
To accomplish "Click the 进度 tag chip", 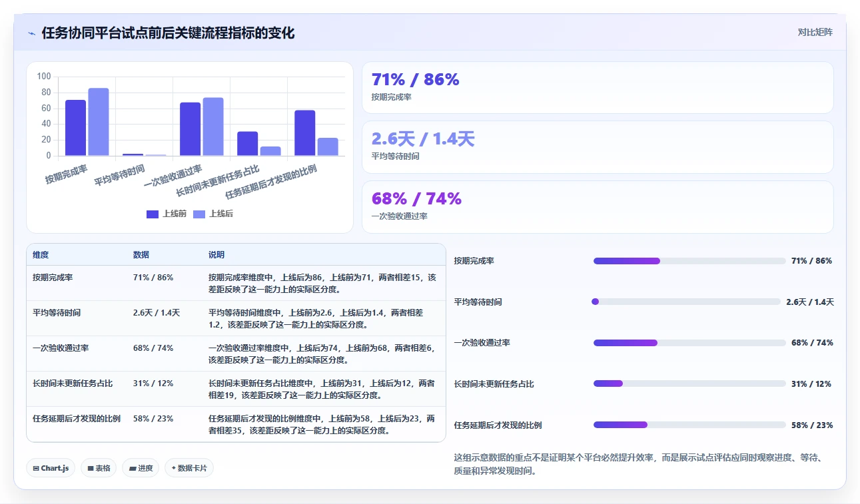I will point(141,468).
